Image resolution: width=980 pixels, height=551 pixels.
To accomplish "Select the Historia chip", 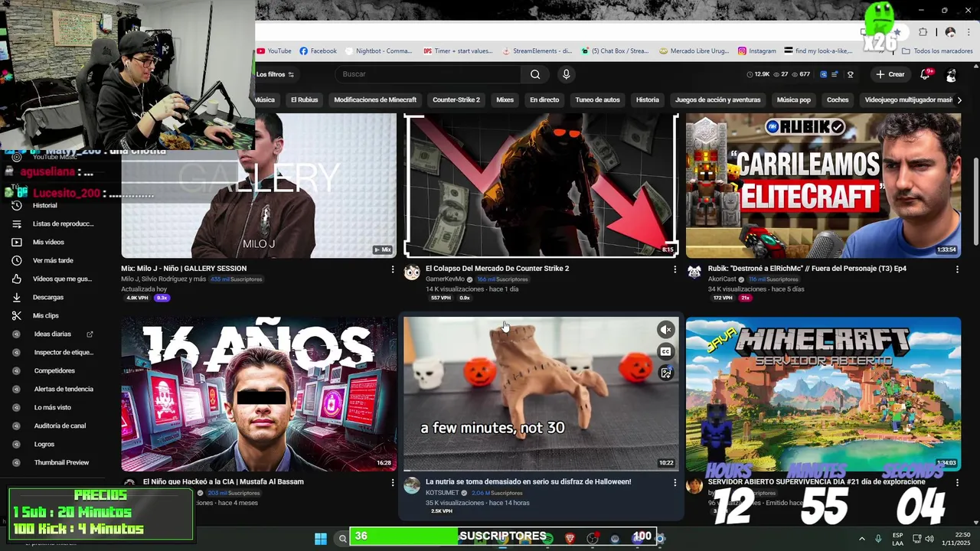I will (x=647, y=99).
